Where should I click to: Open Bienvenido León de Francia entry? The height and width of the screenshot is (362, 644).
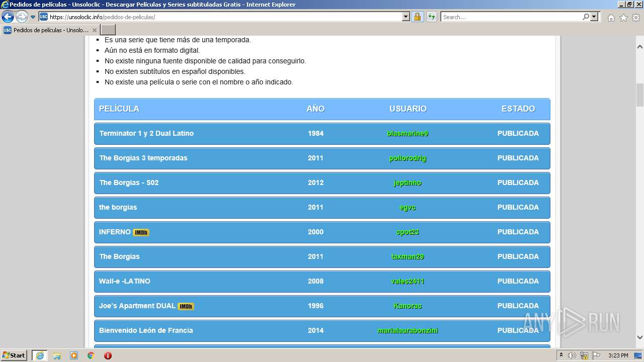[146, 330]
